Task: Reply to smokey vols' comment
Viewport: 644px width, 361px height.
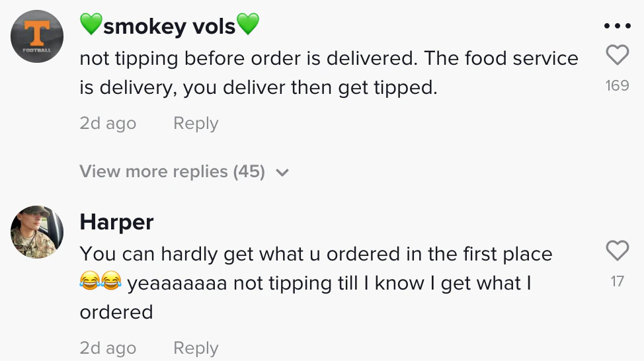Action: coord(195,124)
